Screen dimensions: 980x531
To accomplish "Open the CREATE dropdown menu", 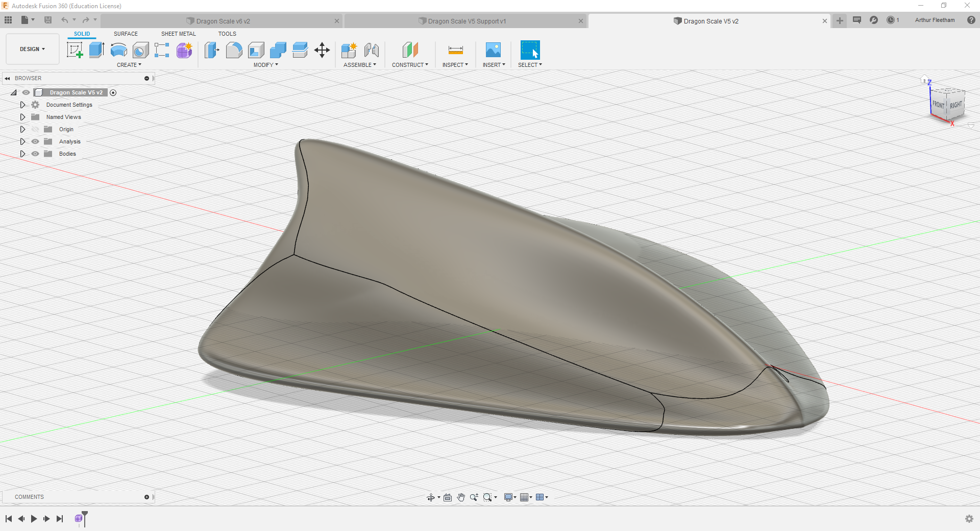I will 129,65.
